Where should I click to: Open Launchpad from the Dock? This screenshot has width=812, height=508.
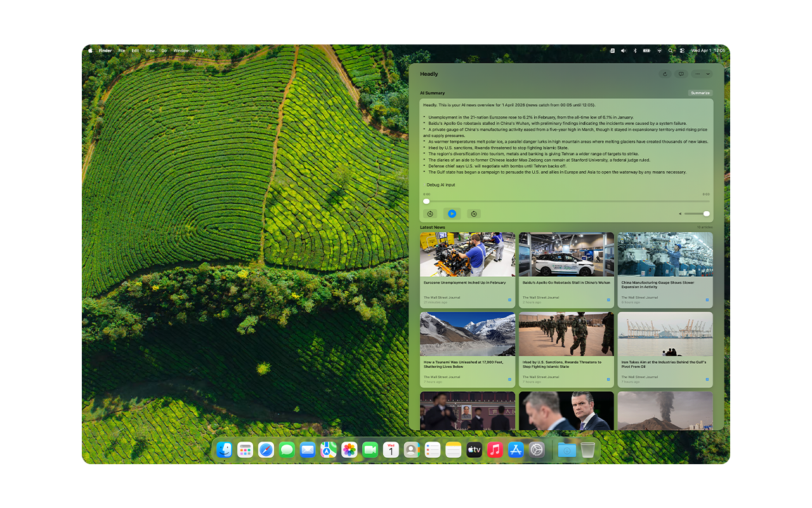point(246,450)
